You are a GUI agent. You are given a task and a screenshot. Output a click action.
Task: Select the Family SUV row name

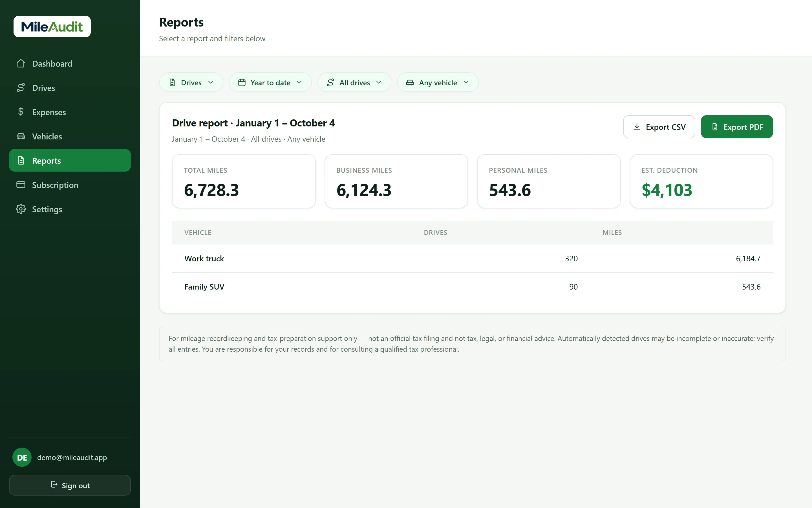coord(204,286)
